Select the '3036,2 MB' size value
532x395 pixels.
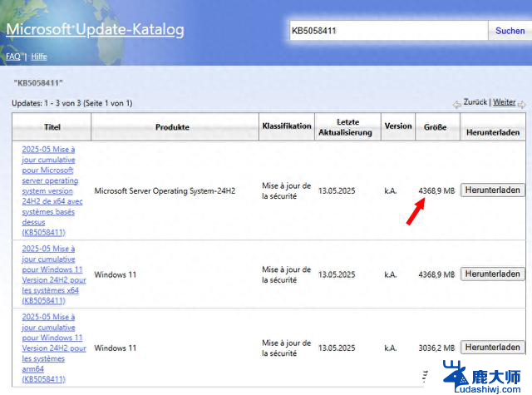(436, 348)
